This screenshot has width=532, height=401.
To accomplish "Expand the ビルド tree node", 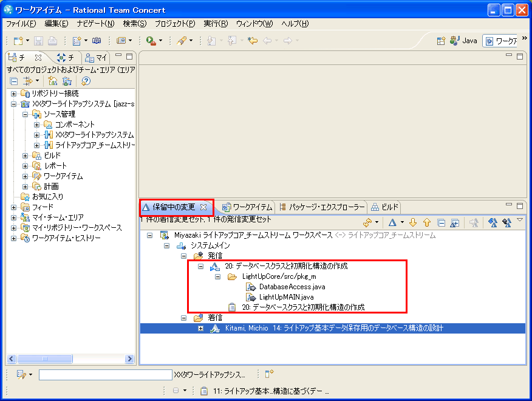I will pos(25,156).
